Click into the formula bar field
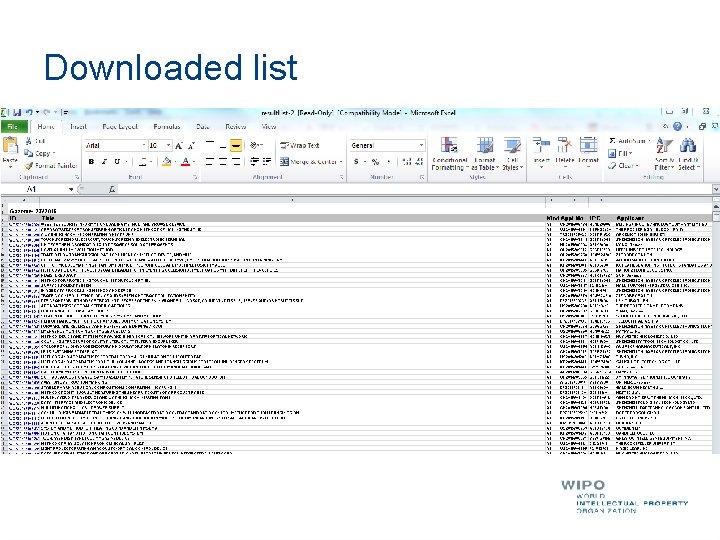Screen dimensions: 720x540 [x=413, y=189]
